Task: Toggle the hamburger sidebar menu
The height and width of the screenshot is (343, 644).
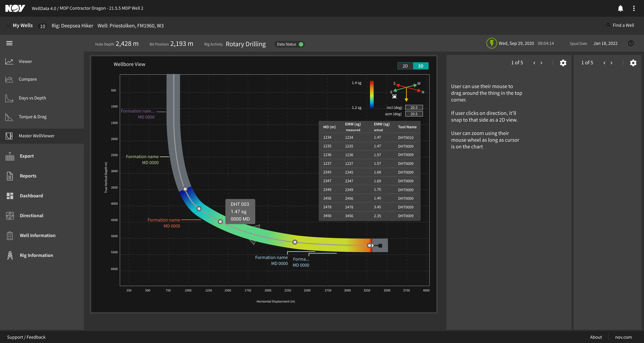Action: [9, 43]
